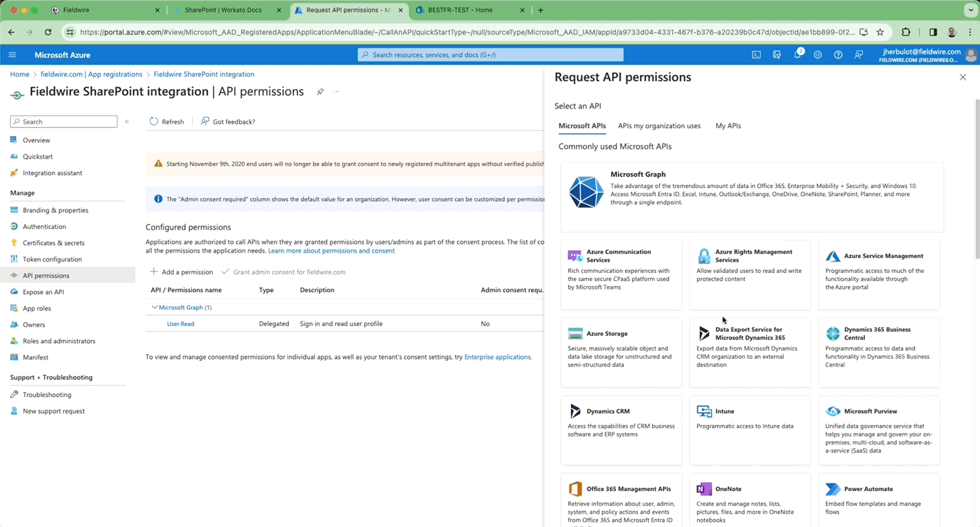The width and height of the screenshot is (980, 527).
Task: Open the notifications bell showing 2 alerts
Action: point(797,55)
